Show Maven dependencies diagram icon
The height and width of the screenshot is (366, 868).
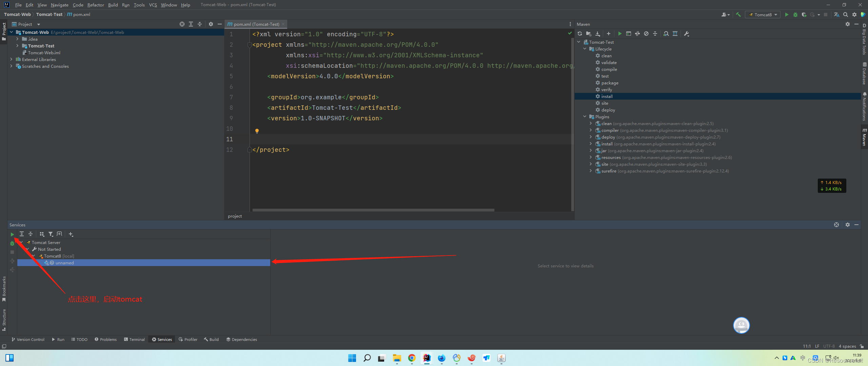[675, 34]
